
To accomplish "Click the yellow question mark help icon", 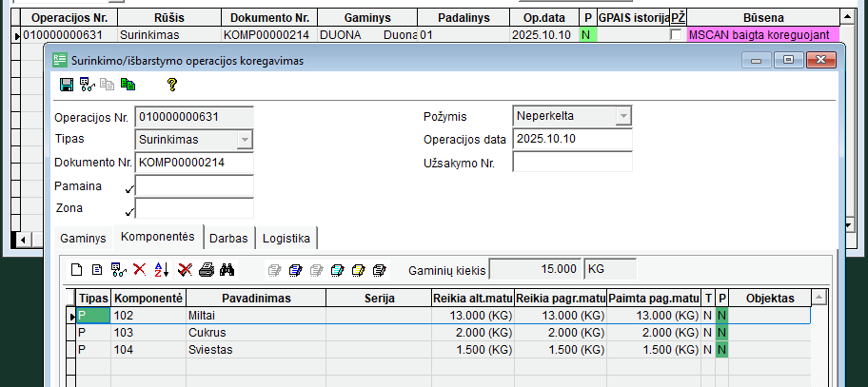I will (172, 85).
